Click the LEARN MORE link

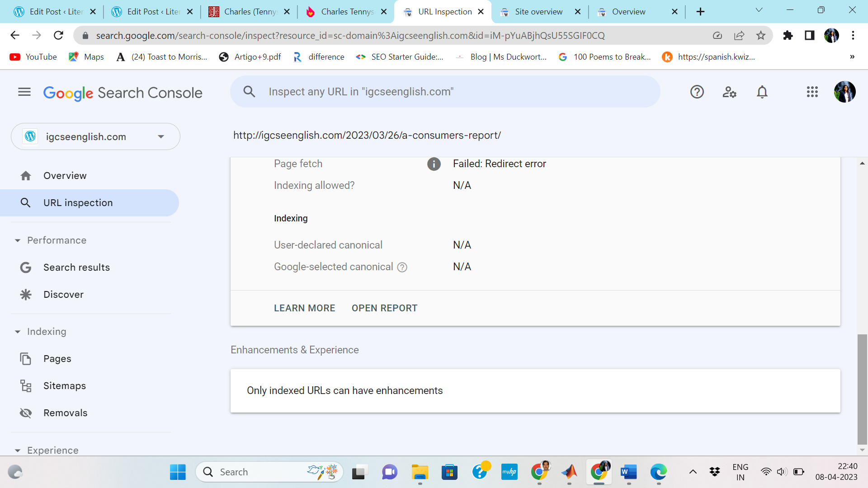point(304,308)
